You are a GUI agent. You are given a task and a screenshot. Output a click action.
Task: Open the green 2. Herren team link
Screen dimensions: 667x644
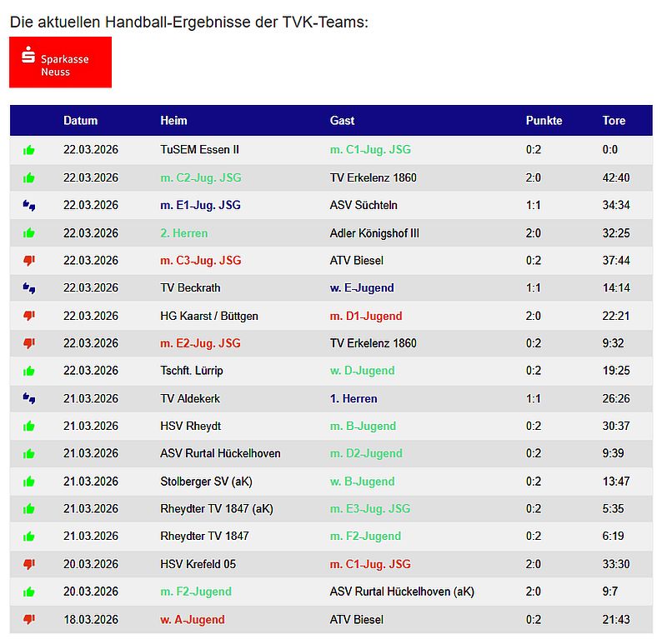183,233
